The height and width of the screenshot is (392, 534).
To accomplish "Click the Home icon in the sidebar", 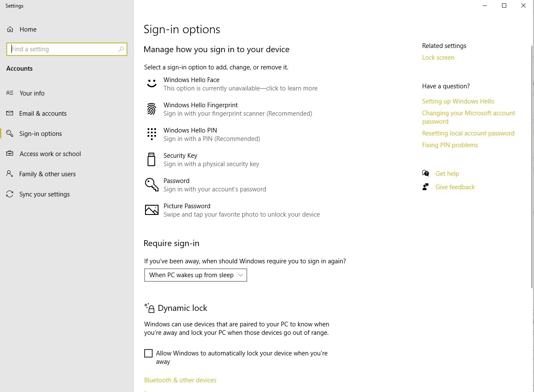I will [10, 29].
